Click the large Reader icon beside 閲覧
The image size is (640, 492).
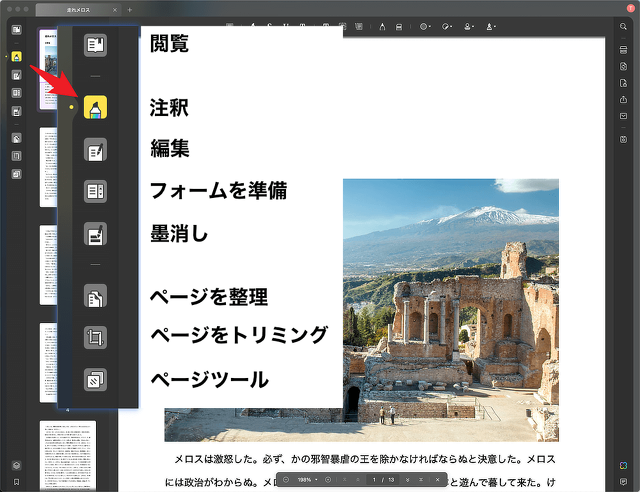pos(96,45)
